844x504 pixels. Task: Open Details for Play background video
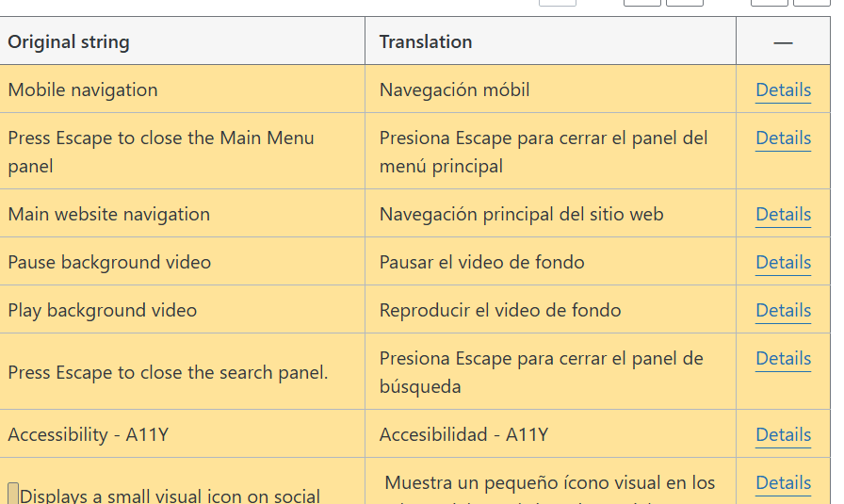tap(783, 310)
